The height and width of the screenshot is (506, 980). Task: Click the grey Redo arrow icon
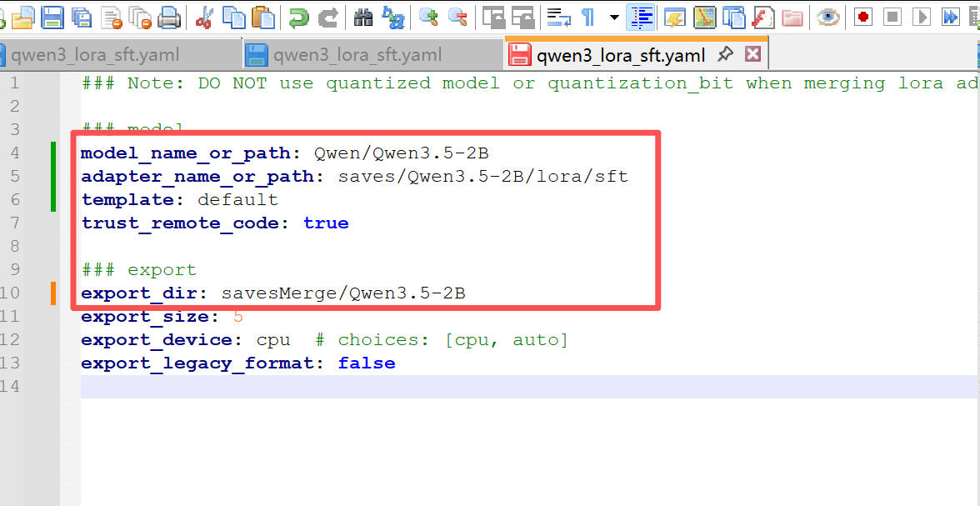[x=328, y=17]
